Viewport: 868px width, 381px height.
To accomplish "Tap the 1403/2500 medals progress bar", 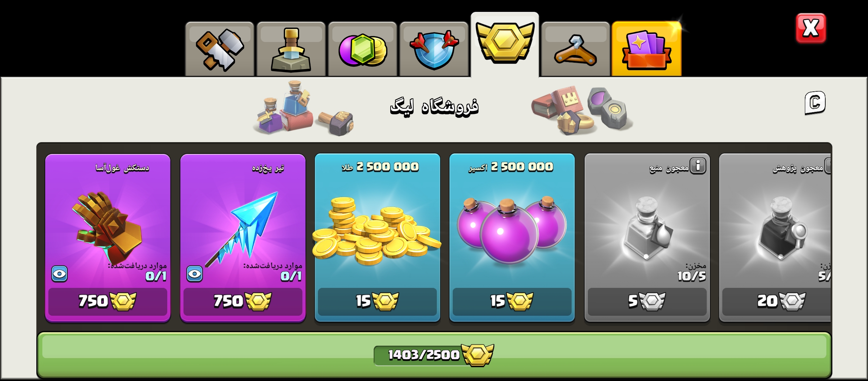I will (x=434, y=355).
